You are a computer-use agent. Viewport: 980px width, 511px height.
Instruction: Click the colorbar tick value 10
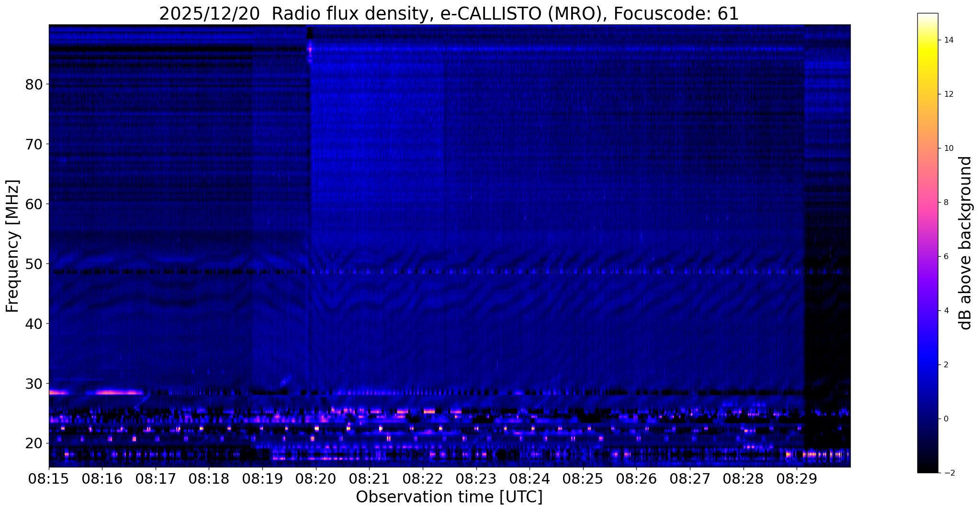tap(948, 148)
